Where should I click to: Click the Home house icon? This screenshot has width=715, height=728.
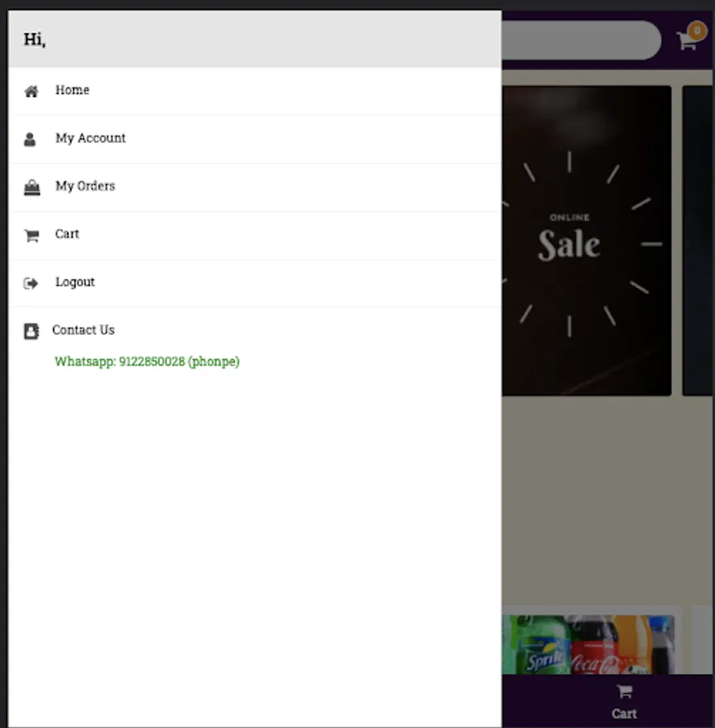pos(31,91)
